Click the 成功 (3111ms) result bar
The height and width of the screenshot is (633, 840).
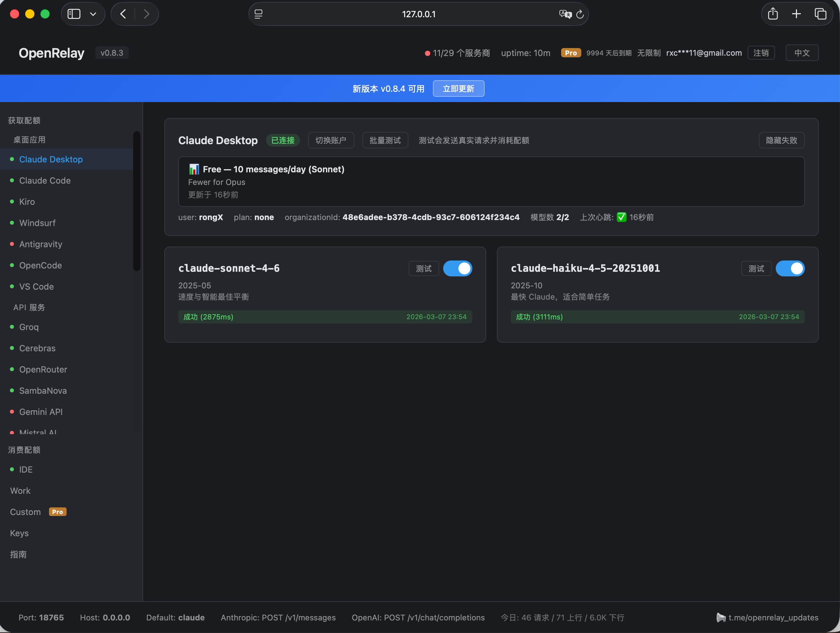657,317
